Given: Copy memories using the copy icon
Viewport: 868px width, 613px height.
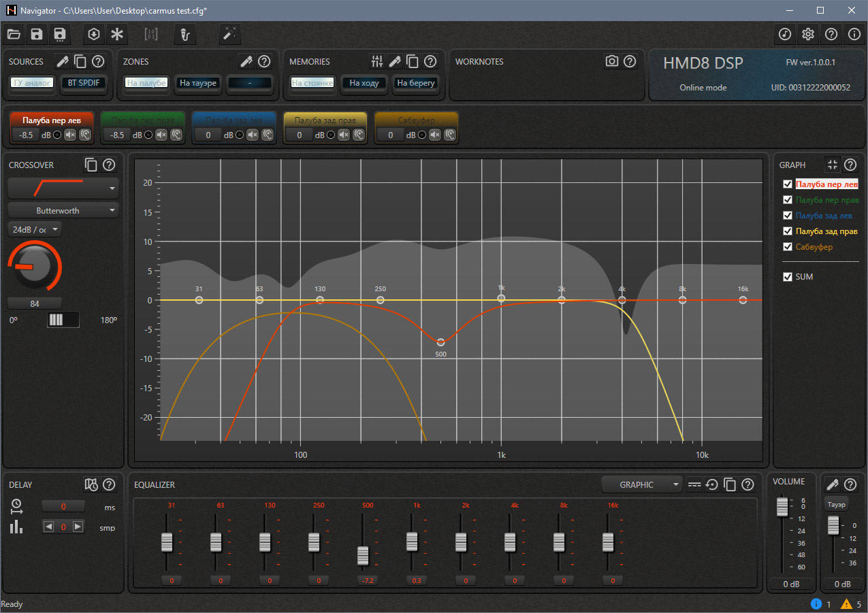Looking at the screenshot, I should coord(413,61).
